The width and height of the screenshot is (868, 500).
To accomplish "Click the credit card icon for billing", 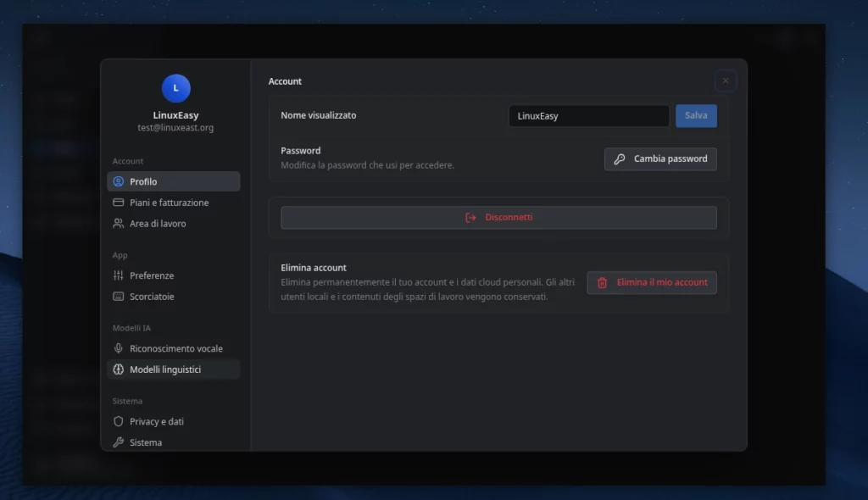I will pos(119,203).
